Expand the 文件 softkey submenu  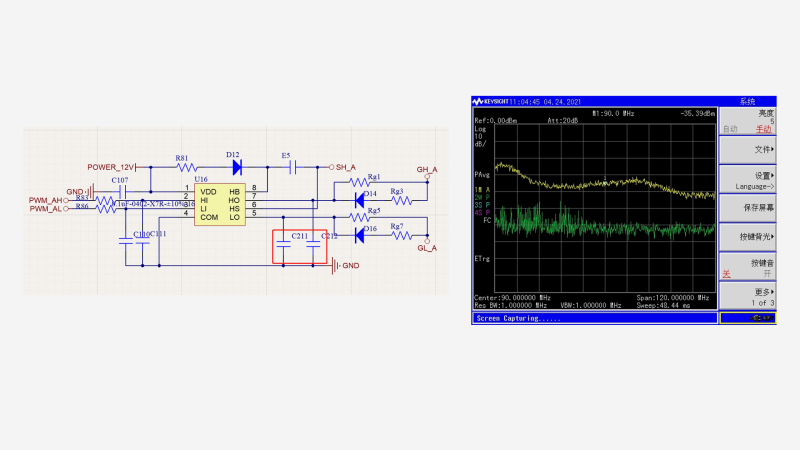[747, 149]
